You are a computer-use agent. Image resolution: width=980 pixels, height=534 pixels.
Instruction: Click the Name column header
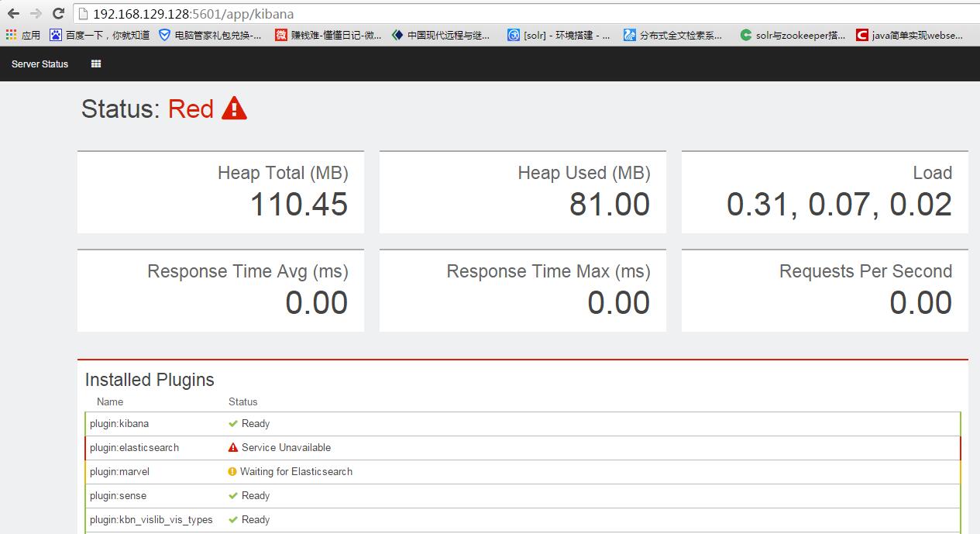click(x=110, y=401)
